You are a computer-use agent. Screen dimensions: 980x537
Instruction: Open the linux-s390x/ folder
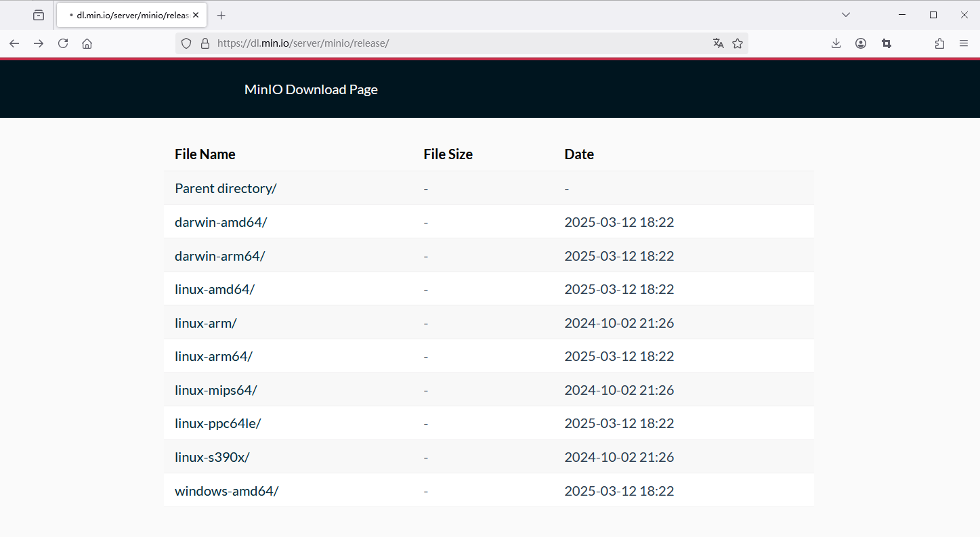(212, 457)
